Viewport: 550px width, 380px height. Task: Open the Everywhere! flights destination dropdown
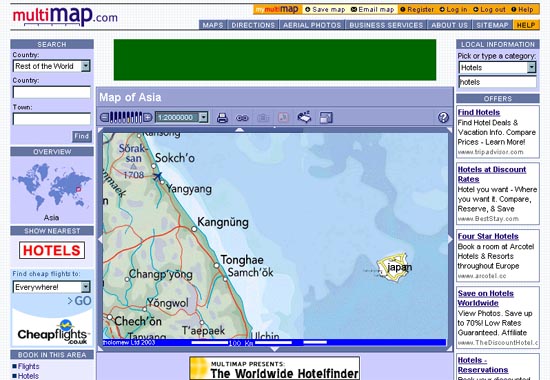tap(86, 287)
